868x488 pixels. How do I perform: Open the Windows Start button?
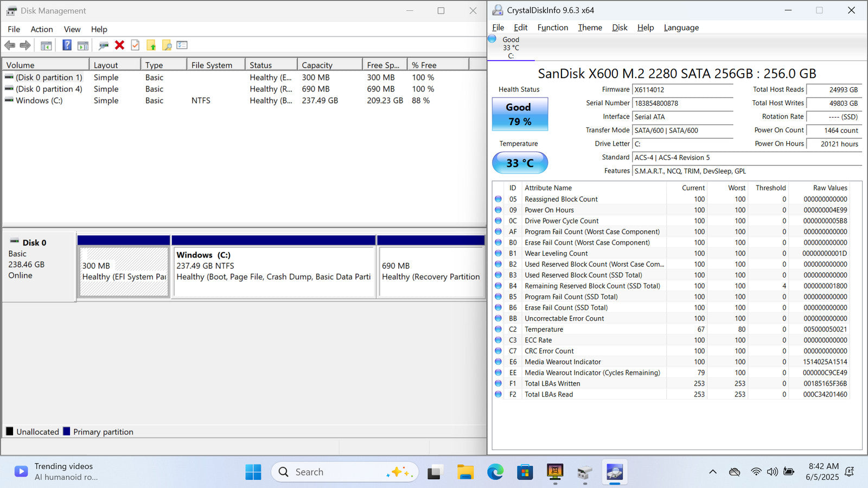pyautogui.click(x=253, y=472)
